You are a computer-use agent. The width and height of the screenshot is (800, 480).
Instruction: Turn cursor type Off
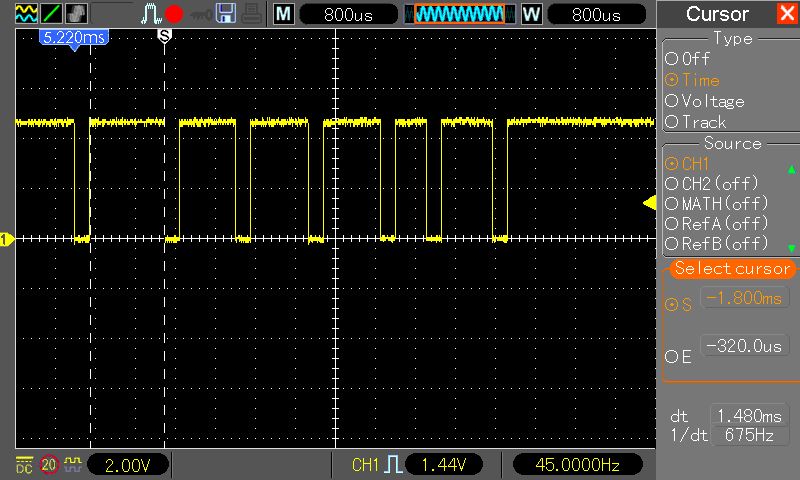(688, 59)
